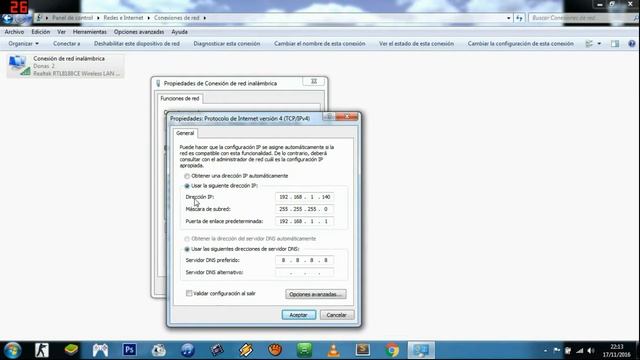Viewport: 640px width, 360px height.
Task: Close the TCP/IPv4 properties dialog
Action: [x=347, y=117]
